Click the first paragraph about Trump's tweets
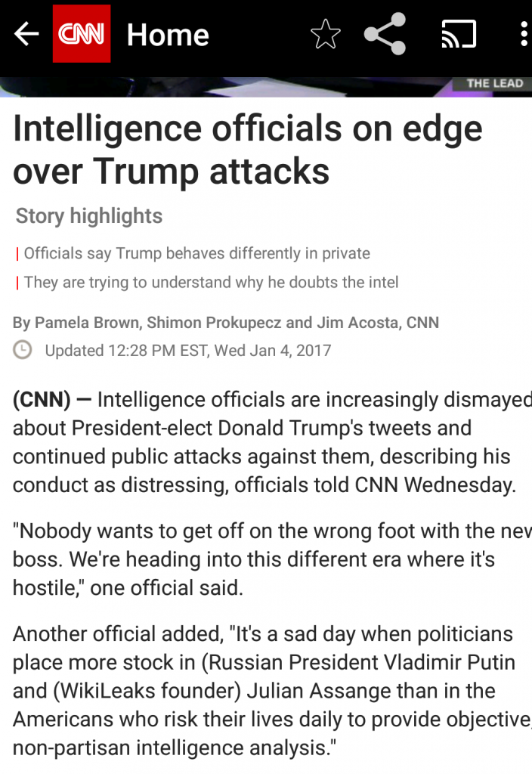 264,442
